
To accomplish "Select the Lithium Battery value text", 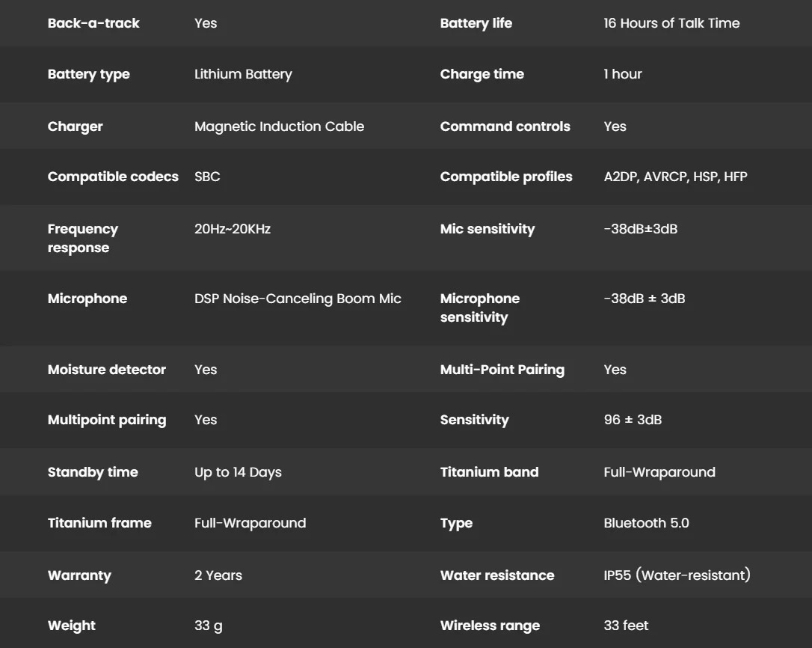I will [x=243, y=74].
